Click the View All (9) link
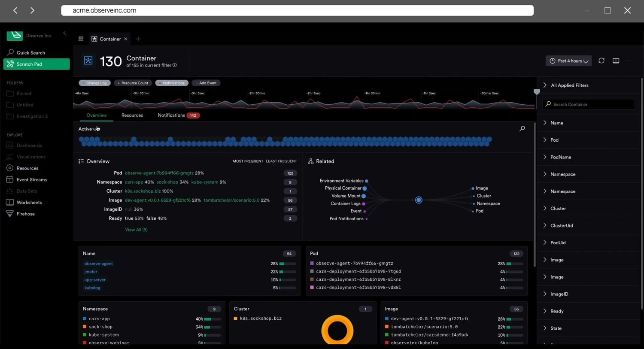 pyautogui.click(x=136, y=230)
